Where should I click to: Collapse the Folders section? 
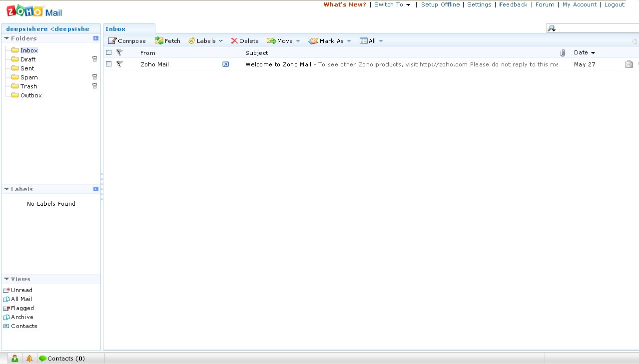7,38
